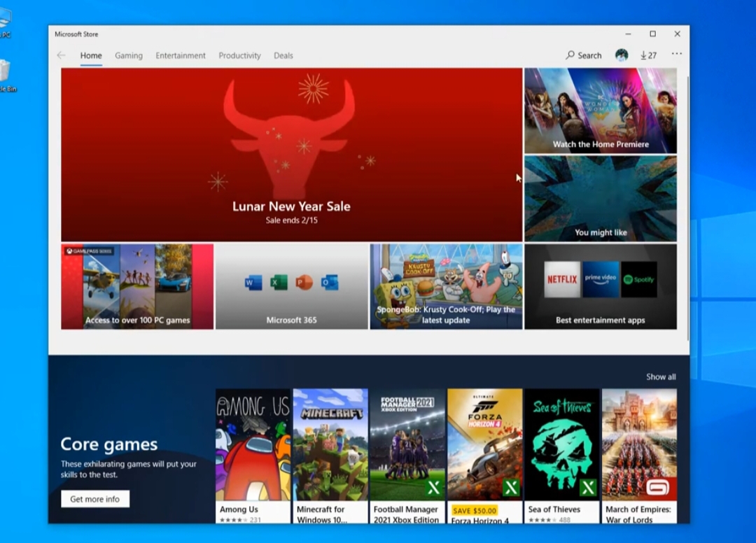The width and height of the screenshot is (756, 543).
Task: Open the Productivity tab
Action: coord(239,55)
